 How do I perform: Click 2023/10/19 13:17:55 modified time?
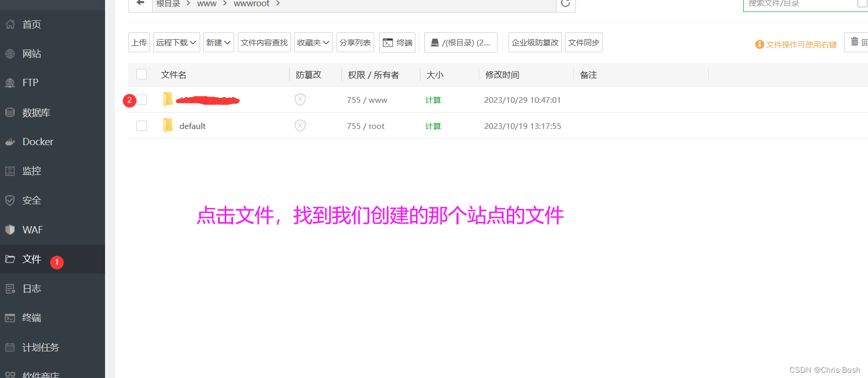click(523, 126)
